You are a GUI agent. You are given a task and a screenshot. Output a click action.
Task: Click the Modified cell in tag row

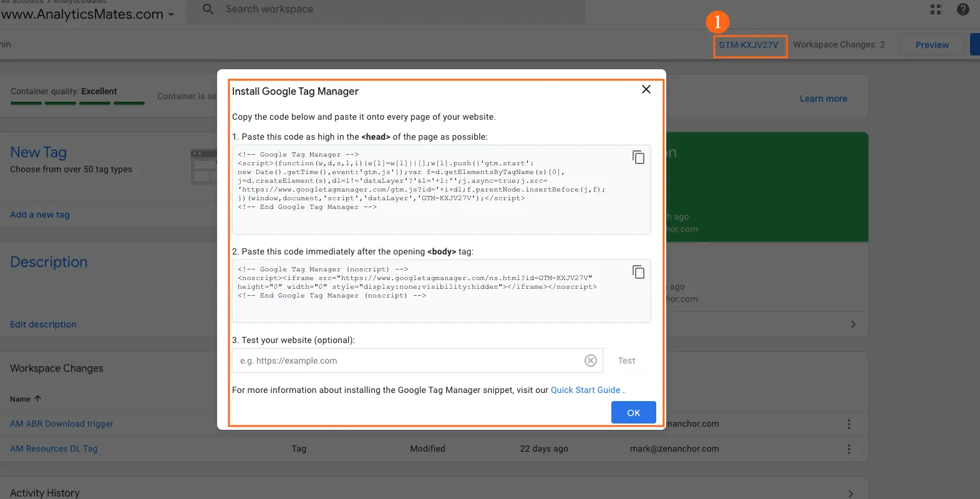coord(427,448)
